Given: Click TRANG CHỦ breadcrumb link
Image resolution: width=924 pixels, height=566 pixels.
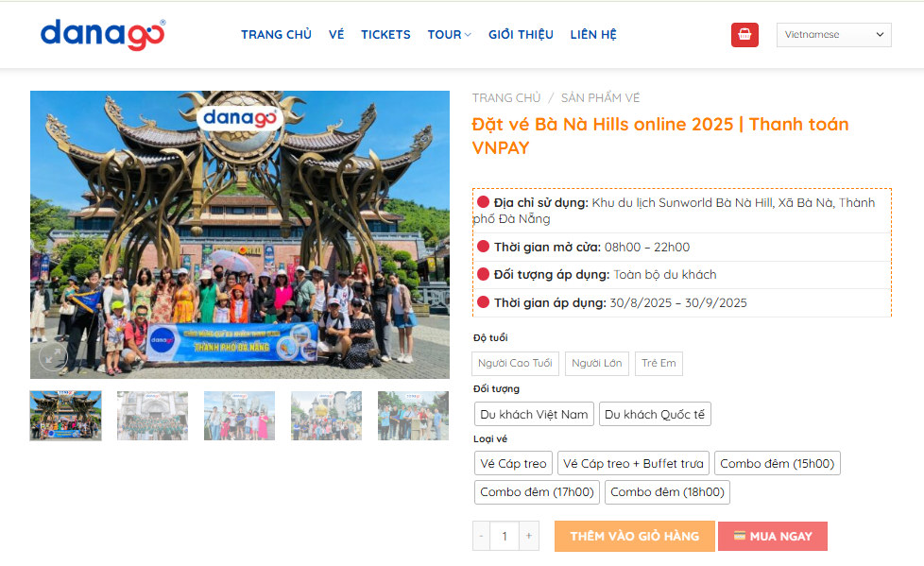Looking at the screenshot, I should (506, 98).
